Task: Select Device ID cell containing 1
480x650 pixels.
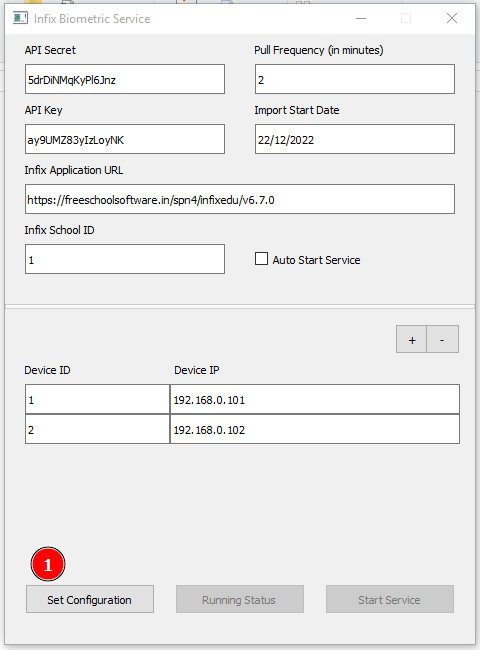Action: pos(97,399)
